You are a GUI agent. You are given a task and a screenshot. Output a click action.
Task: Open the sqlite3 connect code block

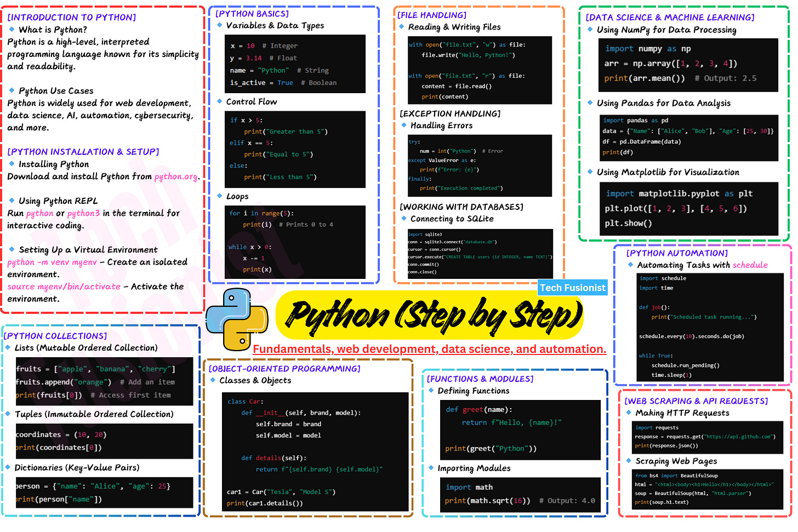(480, 253)
